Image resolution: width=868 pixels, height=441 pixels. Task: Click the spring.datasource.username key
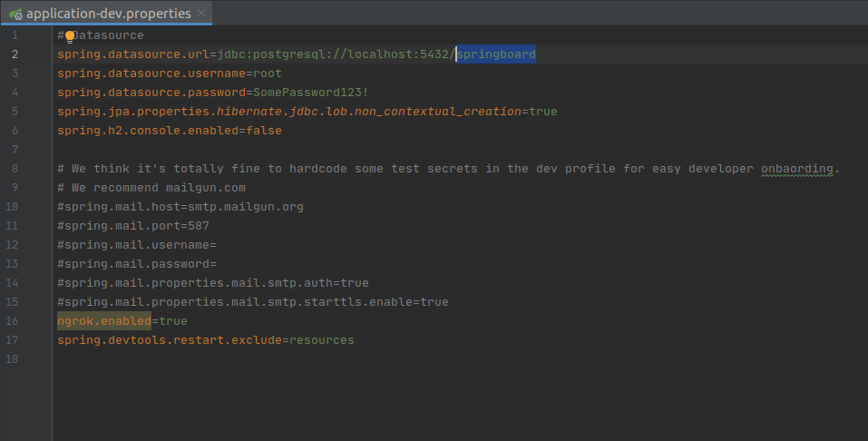coord(151,73)
